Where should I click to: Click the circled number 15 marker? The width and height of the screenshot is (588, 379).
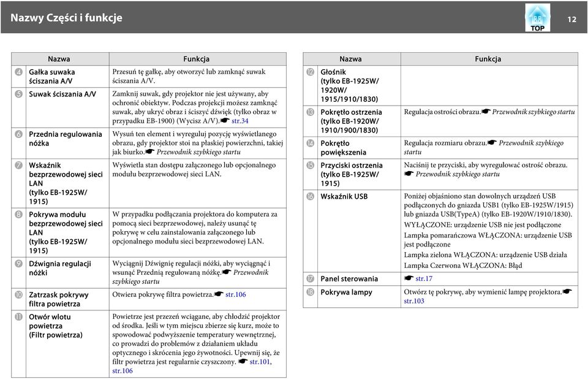click(310, 165)
